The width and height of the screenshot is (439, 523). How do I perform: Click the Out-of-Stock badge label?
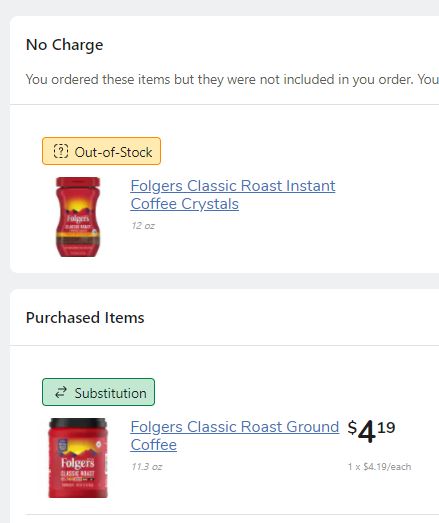101,151
